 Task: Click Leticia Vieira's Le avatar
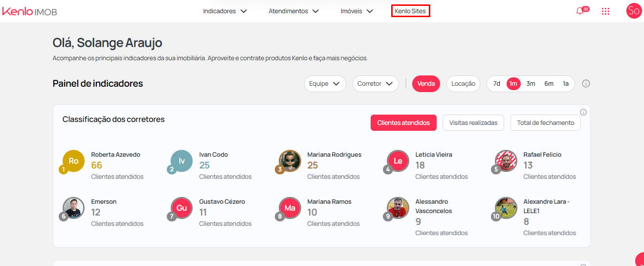coord(398,161)
